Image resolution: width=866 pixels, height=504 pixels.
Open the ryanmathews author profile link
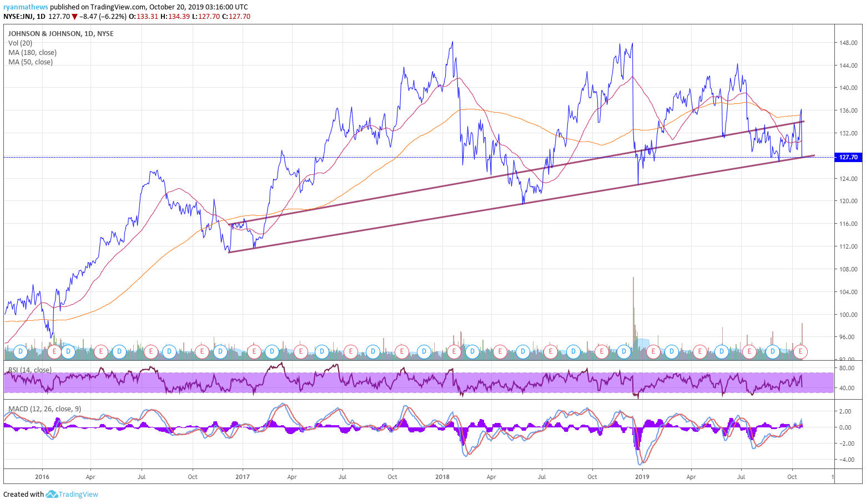(x=26, y=7)
